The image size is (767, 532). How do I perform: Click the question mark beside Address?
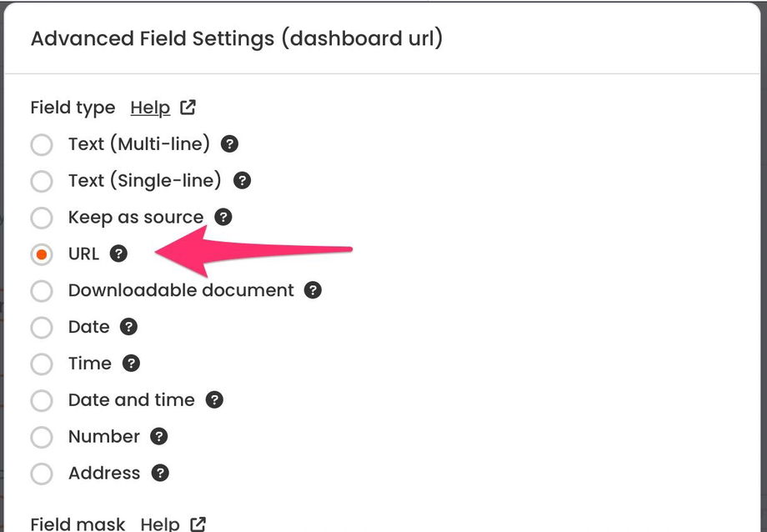(163, 474)
